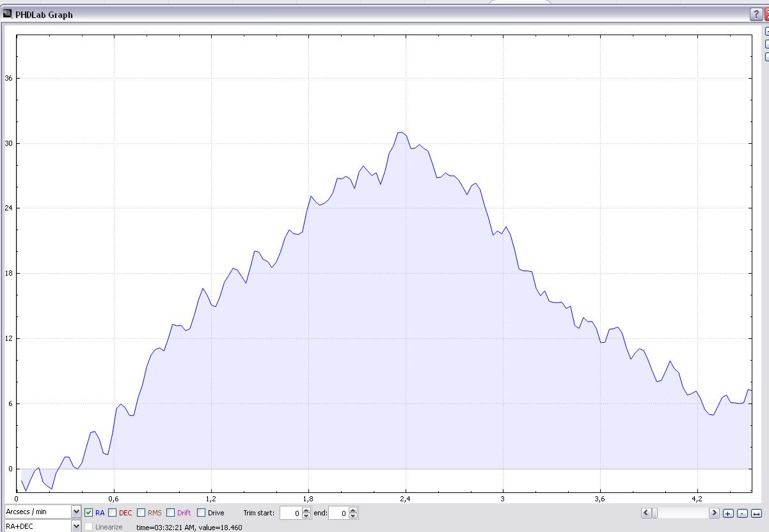
Task: Click the 30 y-axis label
Action: pos(8,143)
